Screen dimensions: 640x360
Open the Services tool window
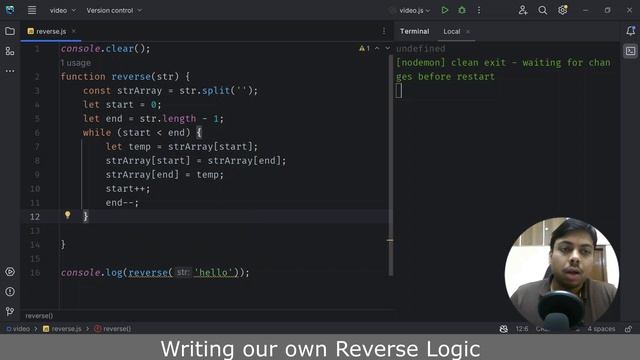(10, 272)
